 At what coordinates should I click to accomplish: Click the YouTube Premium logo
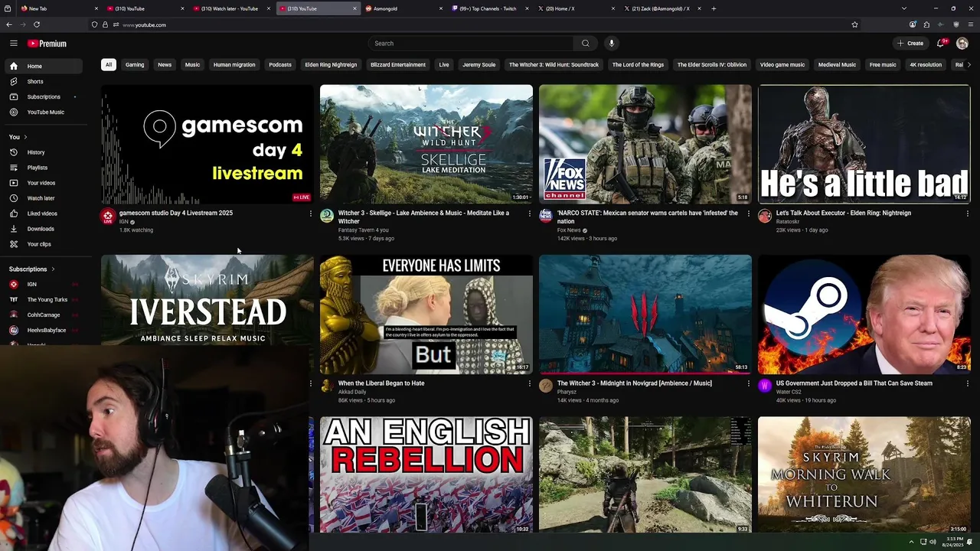(x=47, y=44)
